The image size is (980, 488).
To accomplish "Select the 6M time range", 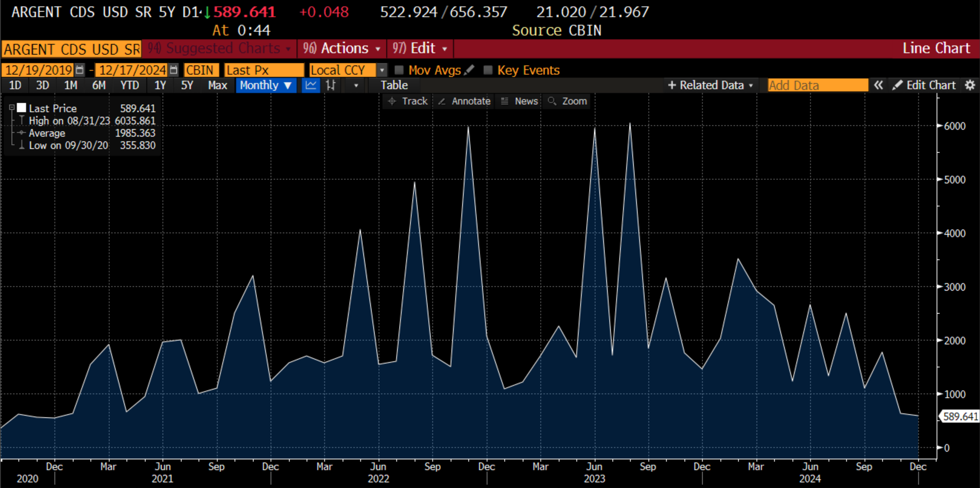I will point(99,85).
